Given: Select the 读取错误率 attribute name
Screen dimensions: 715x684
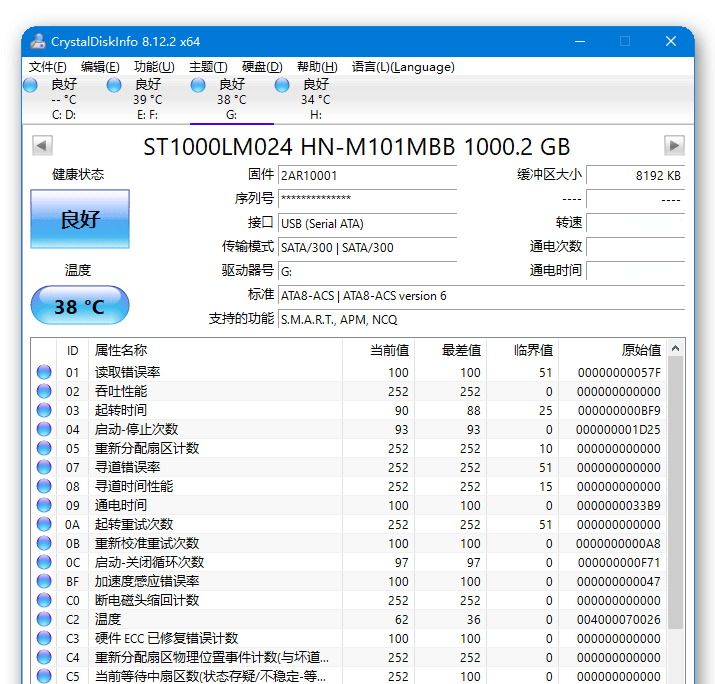Looking at the screenshot, I should coord(128,372).
